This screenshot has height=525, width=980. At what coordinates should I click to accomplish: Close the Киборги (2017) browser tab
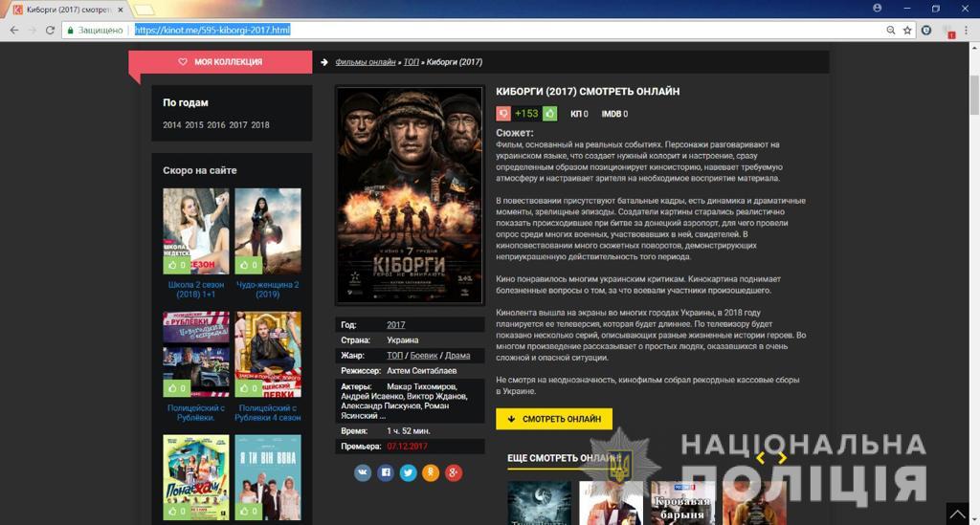(121, 10)
